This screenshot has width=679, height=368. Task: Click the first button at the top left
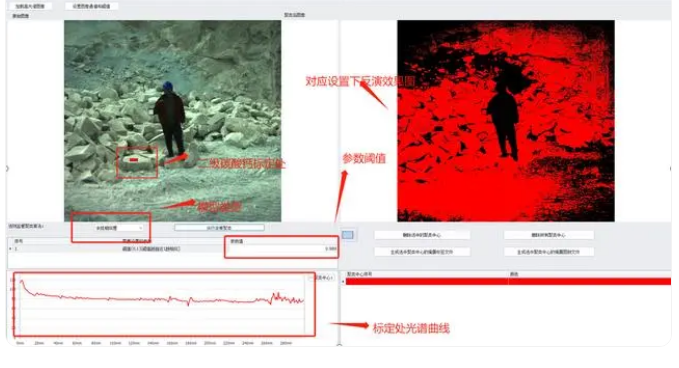click(x=30, y=6)
